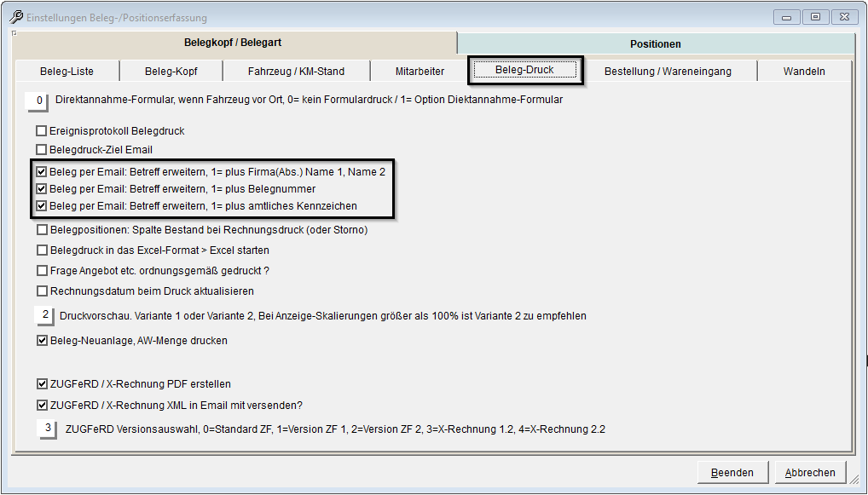Screen dimensions: 868x495
Task: Select the Beleg-Druck tab
Action: [524, 70]
